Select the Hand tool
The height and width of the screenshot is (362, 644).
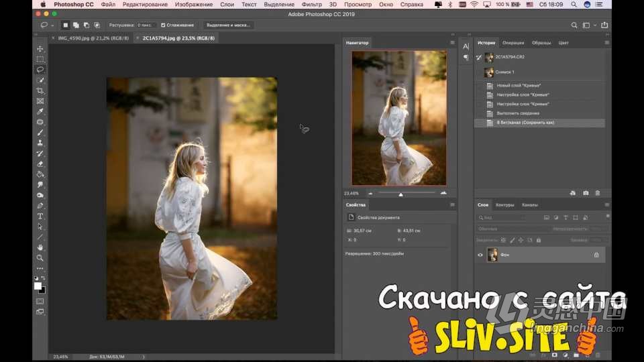[40, 247]
